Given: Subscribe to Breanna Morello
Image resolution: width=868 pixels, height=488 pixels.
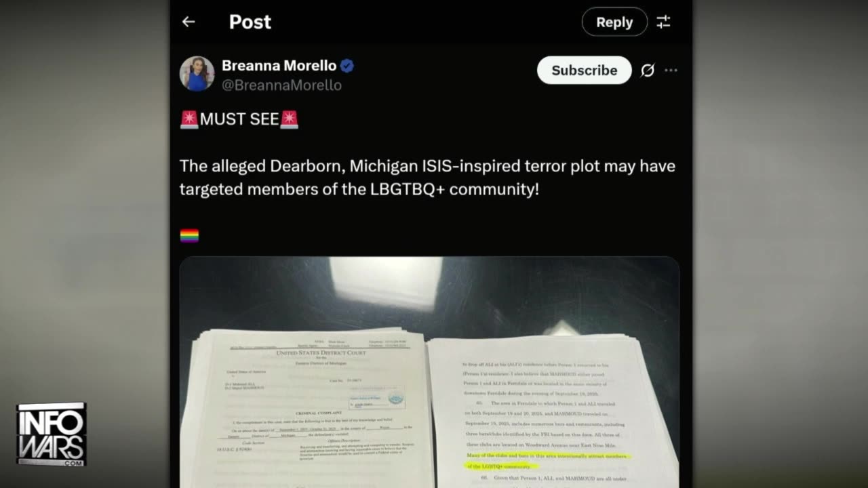Looking at the screenshot, I should click(x=584, y=70).
